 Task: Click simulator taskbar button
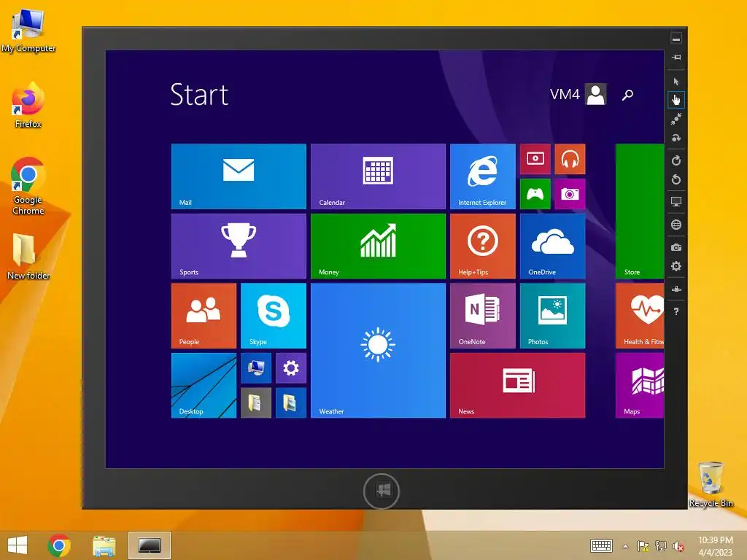tap(149, 545)
